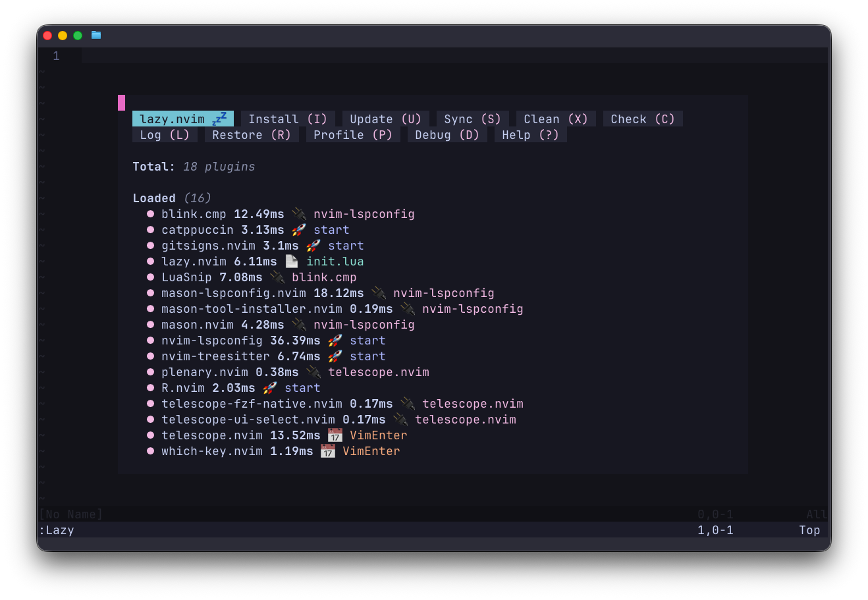Viewport: 868px width, 600px height.
Task: Select the lazy.nvim home tab
Action: click(x=183, y=119)
